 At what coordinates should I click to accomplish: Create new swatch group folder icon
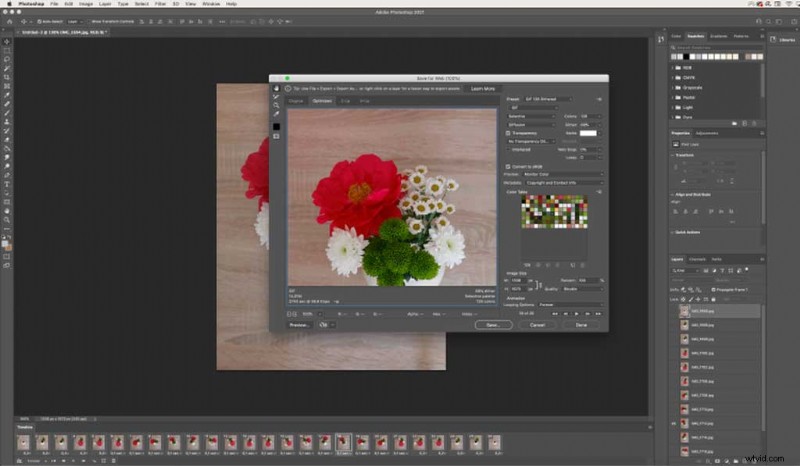[x=735, y=124]
